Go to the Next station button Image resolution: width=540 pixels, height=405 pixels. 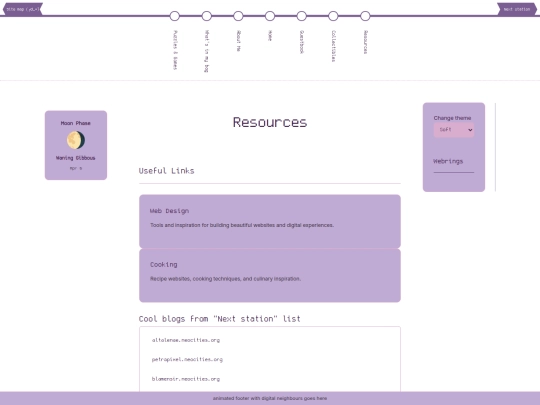tap(517, 9)
